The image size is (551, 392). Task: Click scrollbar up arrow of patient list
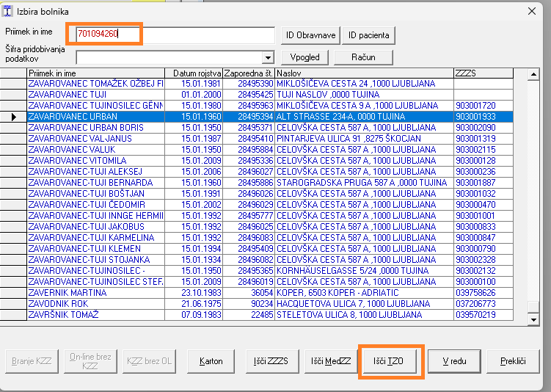533,74
